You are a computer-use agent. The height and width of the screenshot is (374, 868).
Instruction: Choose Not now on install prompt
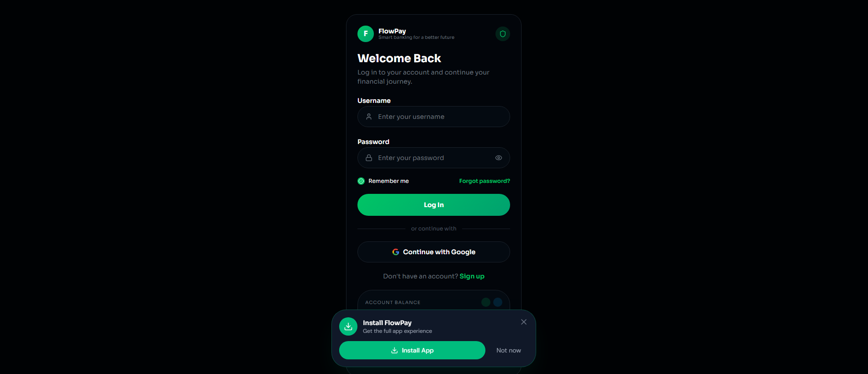point(509,350)
